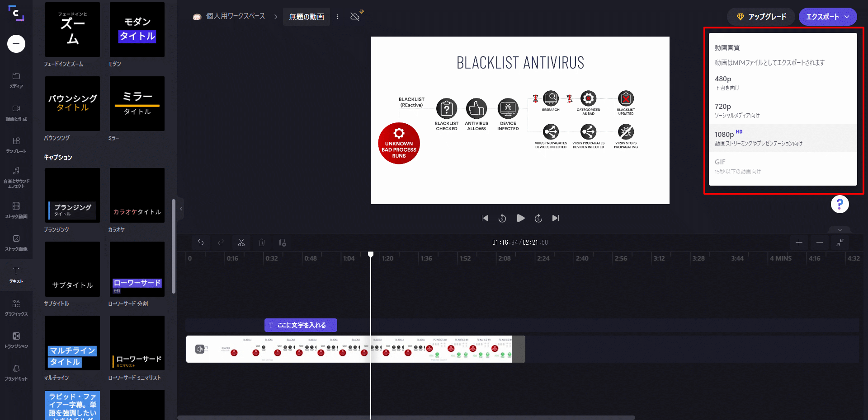868x420 pixels.
Task: Select the トランジション sidebar icon
Action: pyautogui.click(x=16, y=340)
